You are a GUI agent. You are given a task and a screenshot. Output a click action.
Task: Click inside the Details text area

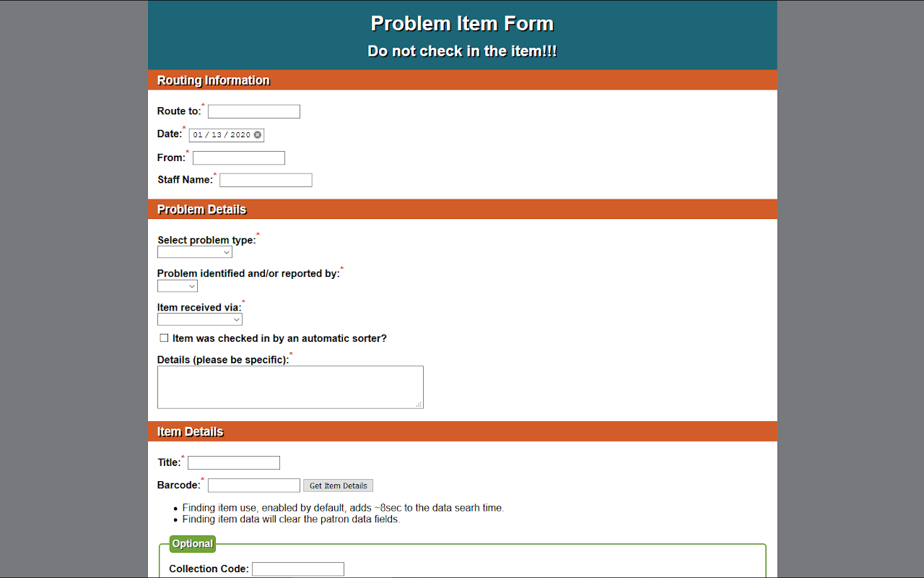coord(290,387)
